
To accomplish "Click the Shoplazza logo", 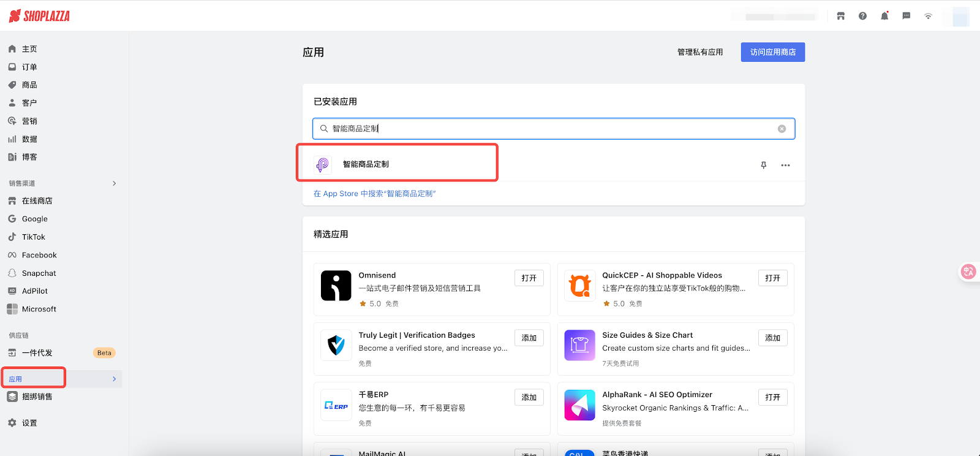I will coord(39,16).
